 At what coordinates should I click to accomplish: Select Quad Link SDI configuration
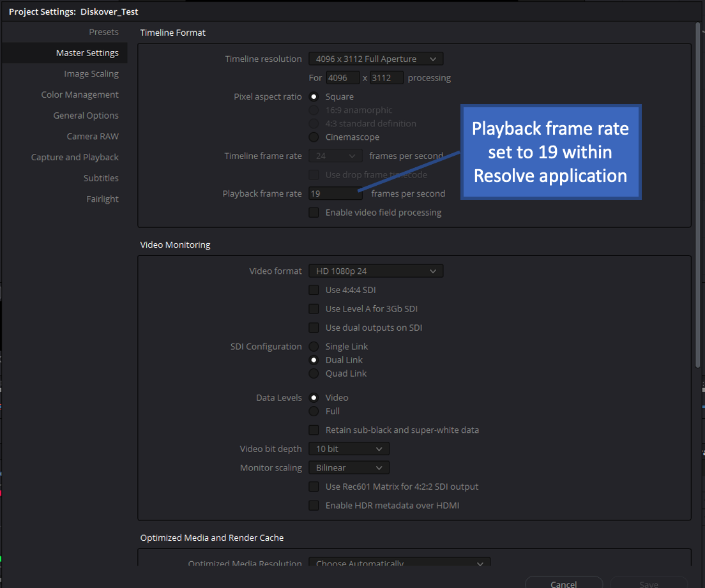[x=314, y=373]
